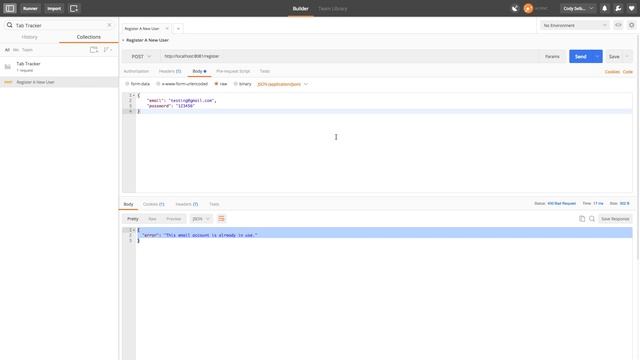The height and width of the screenshot is (360, 640).
Task: Close the Register A New User tab
Action: (x=167, y=29)
